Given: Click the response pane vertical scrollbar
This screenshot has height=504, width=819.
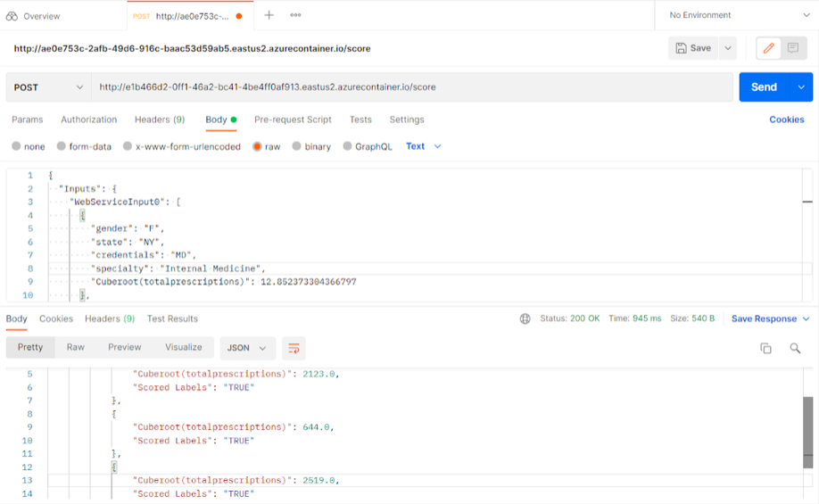Looking at the screenshot, I should point(808,433).
